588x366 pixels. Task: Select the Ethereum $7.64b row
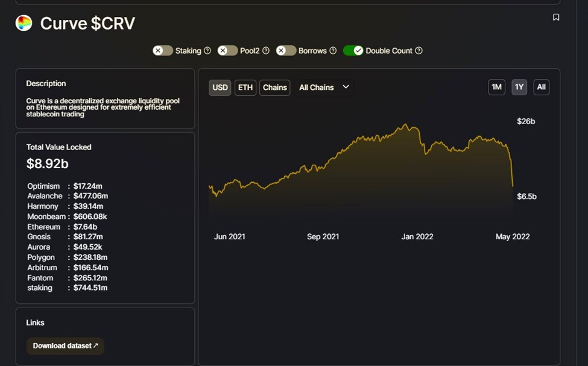(x=62, y=227)
